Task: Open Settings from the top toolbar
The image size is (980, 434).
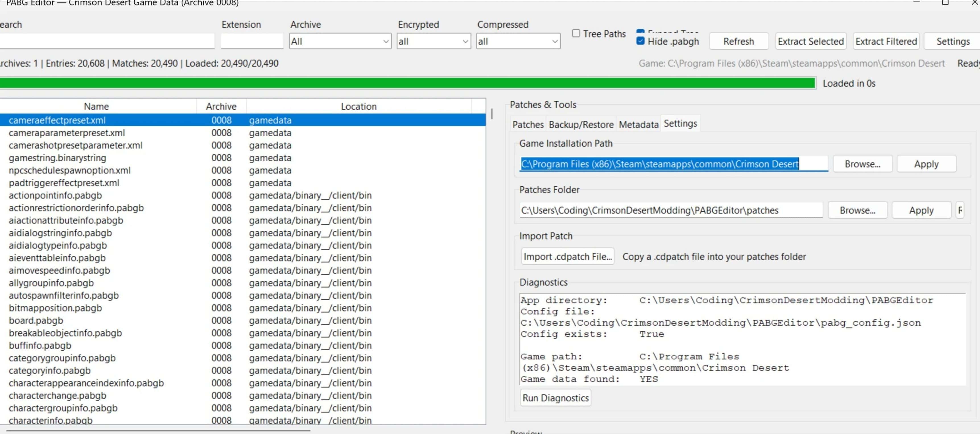Action: click(953, 41)
